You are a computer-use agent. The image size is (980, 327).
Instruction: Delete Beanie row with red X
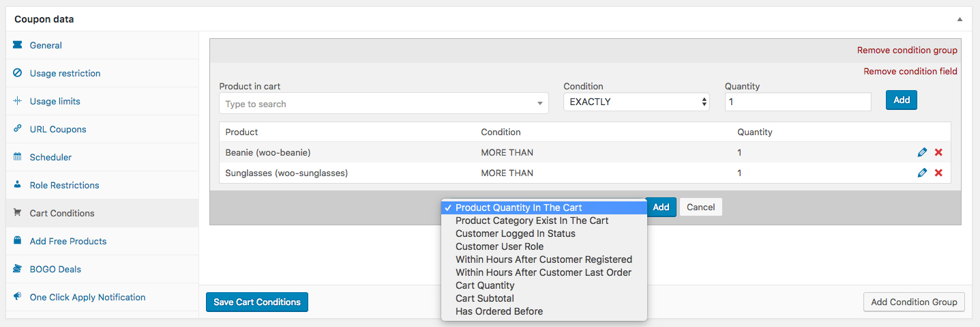point(938,152)
